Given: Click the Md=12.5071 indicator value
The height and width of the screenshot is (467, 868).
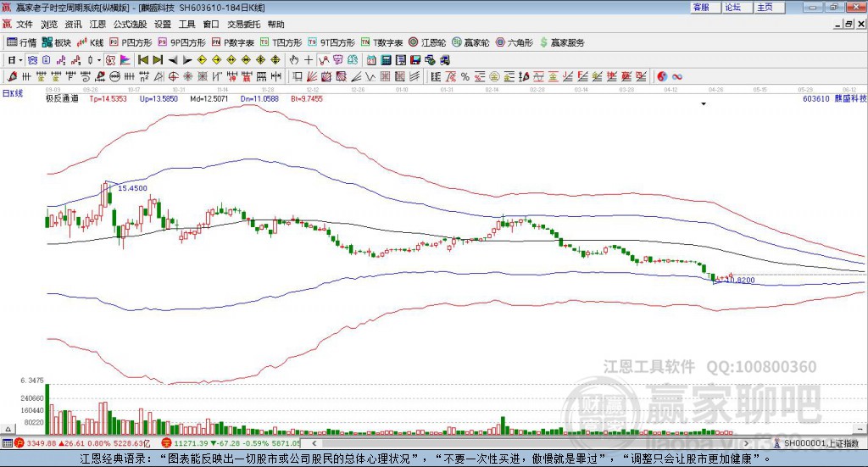Looking at the screenshot, I should [209, 98].
